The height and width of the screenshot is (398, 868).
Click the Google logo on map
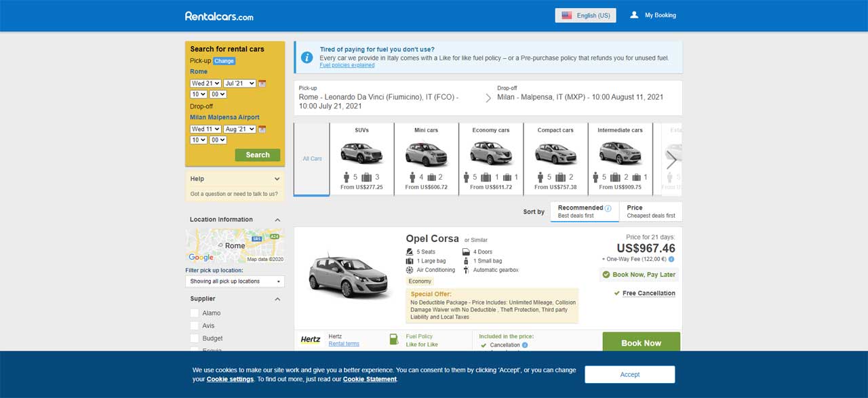pos(201,258)
